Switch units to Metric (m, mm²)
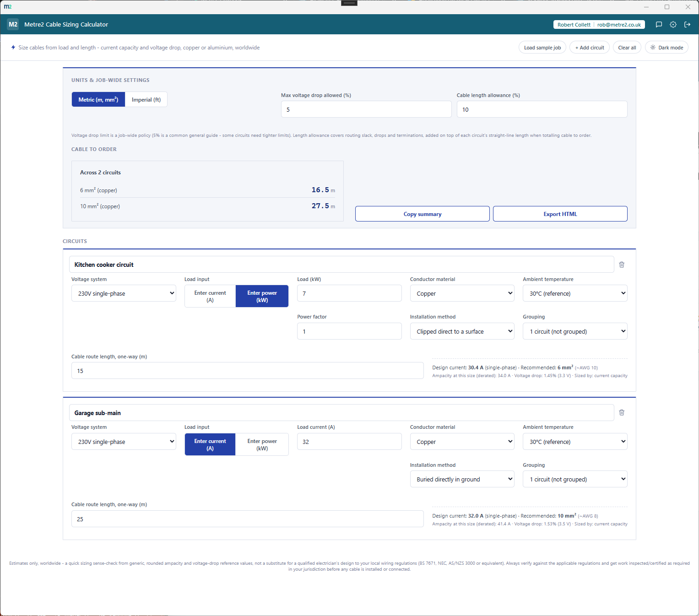Screen dimensions: 699x616 coord(98,99)
